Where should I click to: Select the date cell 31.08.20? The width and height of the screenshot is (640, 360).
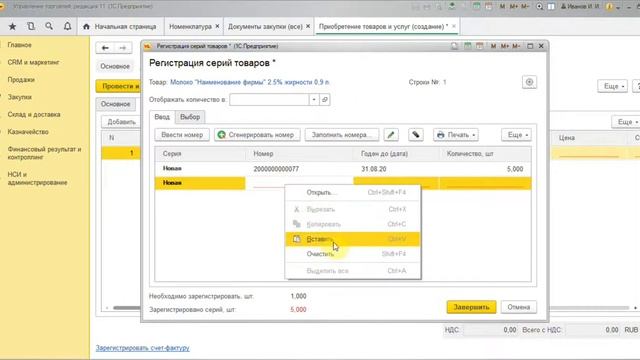pos(396,169)
